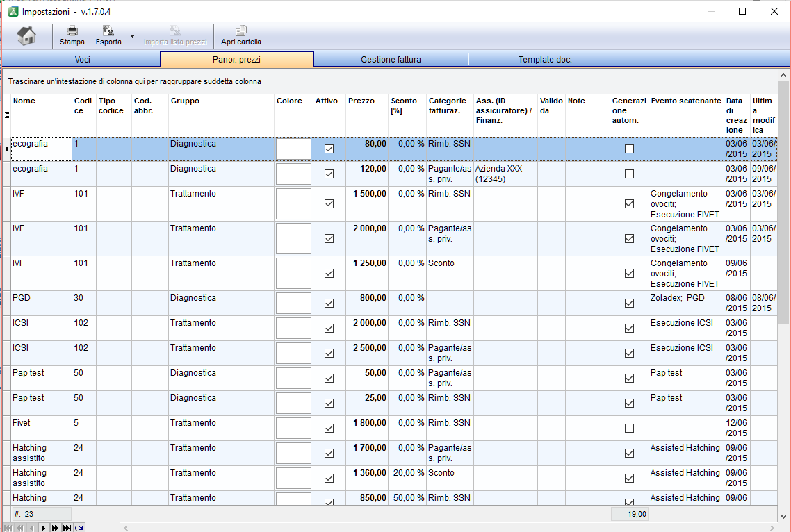The image size is (791, 532).
Task: Toggle Attivo checkbox for ecografia 120,00 row
Action: click(x=329, y=174)
